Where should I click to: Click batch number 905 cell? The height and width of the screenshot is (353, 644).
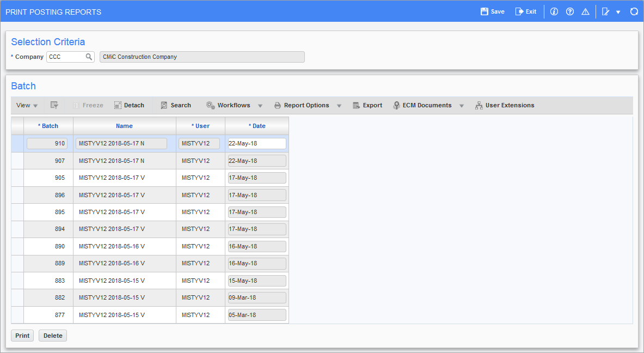pos(48,178)
